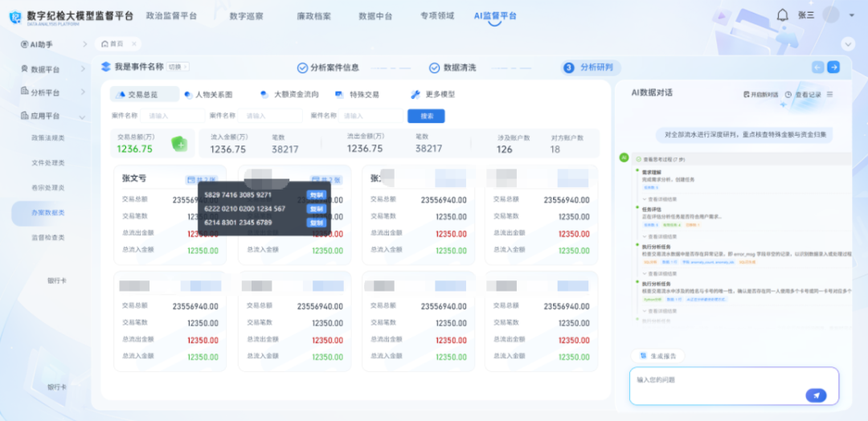The height and width of the screenshot is (421, 868).
Task: Open the 特殊交易 tab
Action: pyautogui.click(x=357, y=95)
